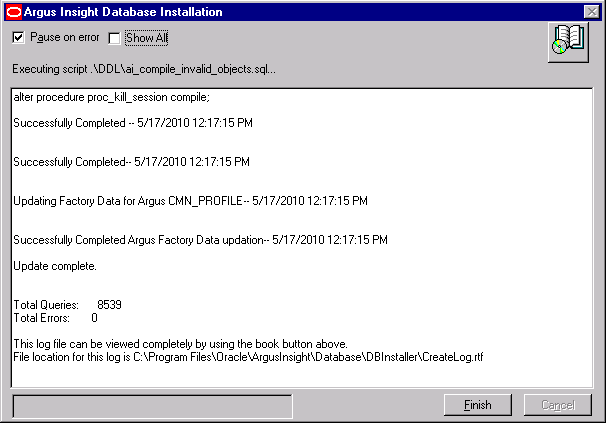Click the Oracle logo in the title bar

[14, 12]
